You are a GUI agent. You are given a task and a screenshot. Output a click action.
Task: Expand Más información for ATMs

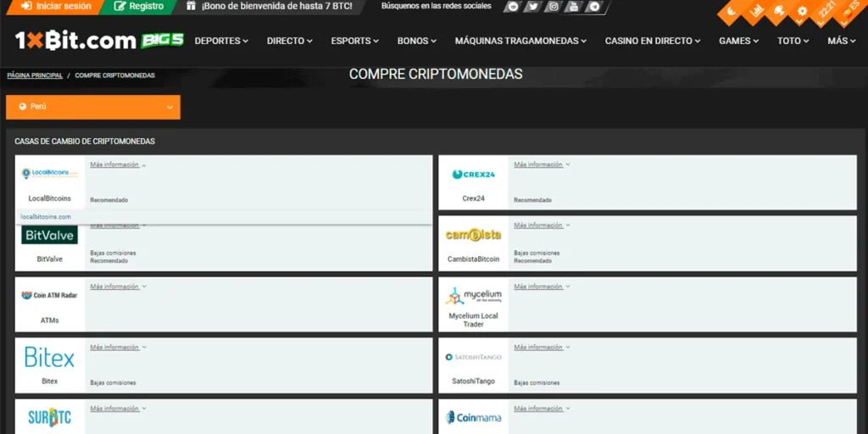(118, 287)
